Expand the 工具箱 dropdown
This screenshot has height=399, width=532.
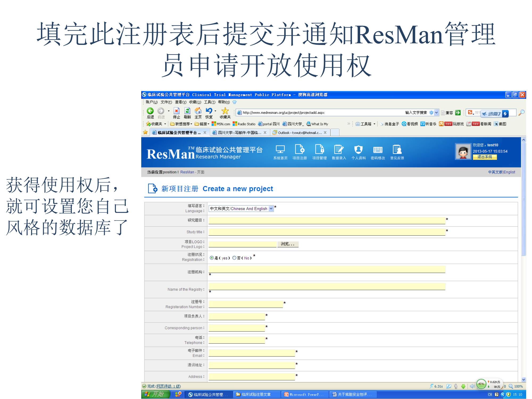tap(374, 124)
